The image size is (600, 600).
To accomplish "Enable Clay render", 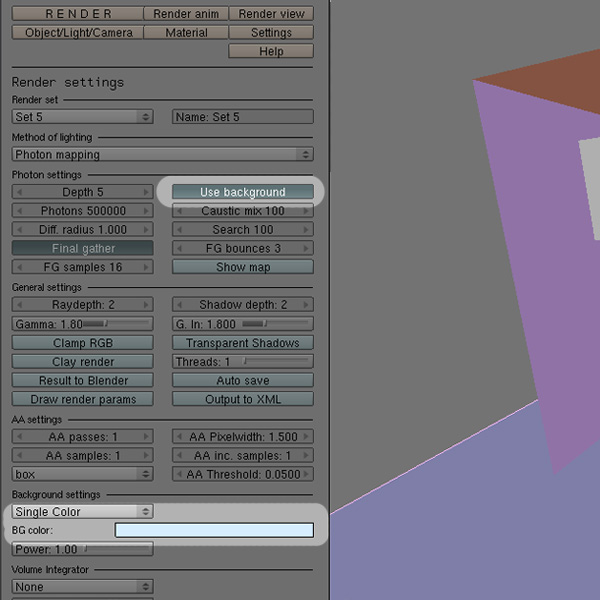I will click(83, 361).
